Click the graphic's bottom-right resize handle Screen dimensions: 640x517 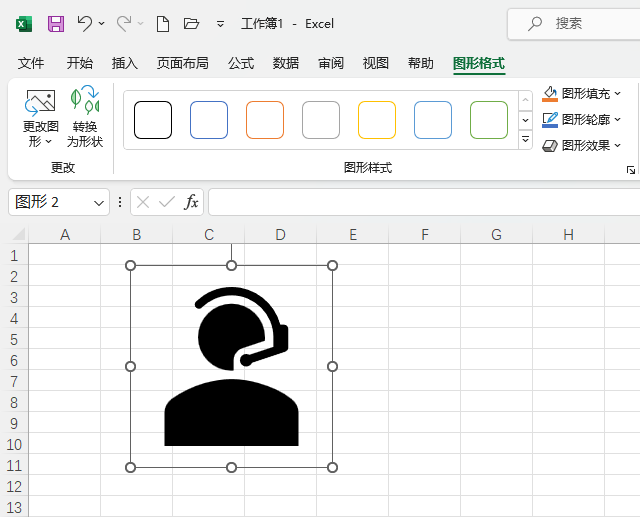coord(332,467)
